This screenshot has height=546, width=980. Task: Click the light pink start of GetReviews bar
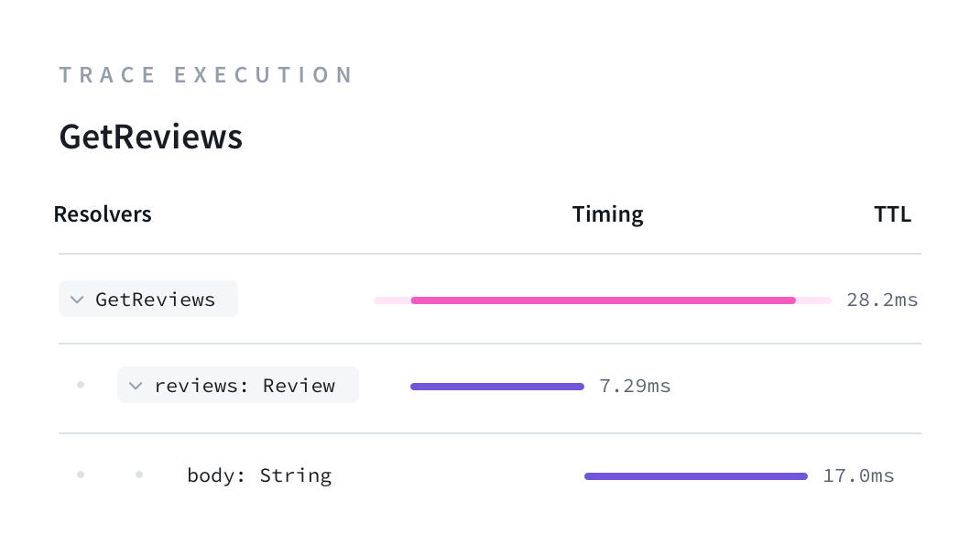pyautogui.click(x=392, y=300)
